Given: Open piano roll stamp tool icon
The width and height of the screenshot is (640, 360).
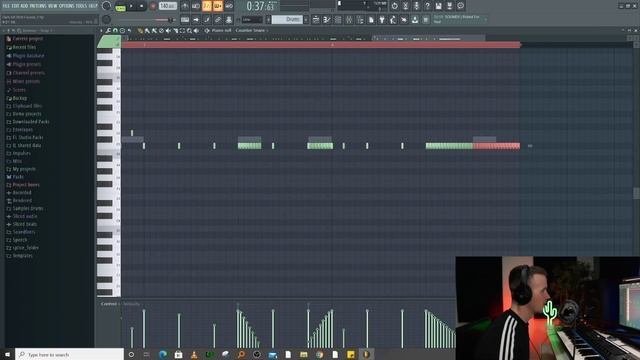Looking at the screenshot, I should click(122, 31).
